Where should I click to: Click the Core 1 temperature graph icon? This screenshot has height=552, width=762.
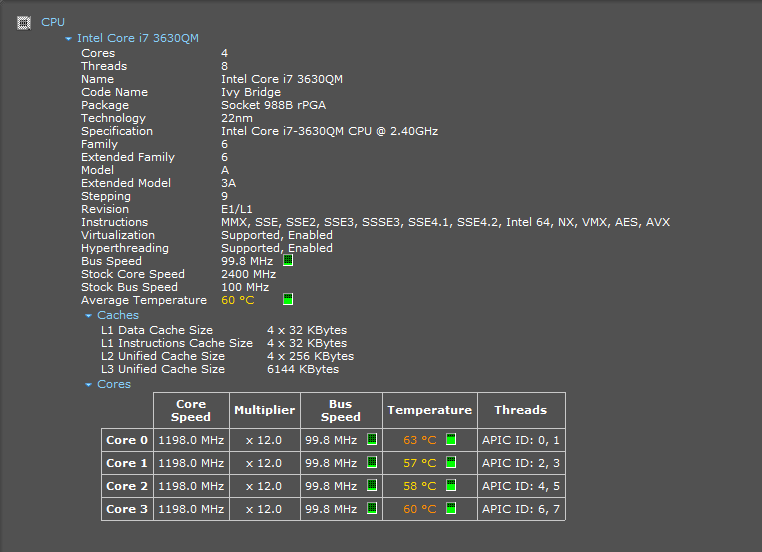point(451,463)
